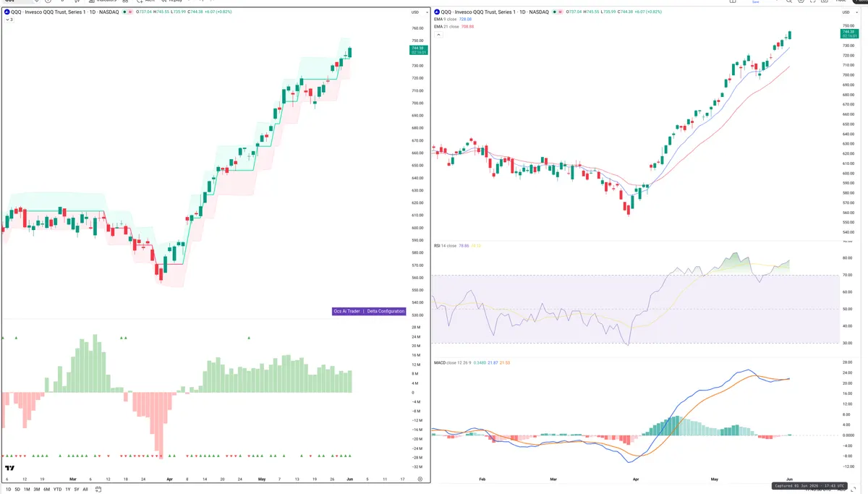This screenshot has height=494, width=868.
Task: Click the 24.00 level on MACD axis
Action: tap(847, 374)
